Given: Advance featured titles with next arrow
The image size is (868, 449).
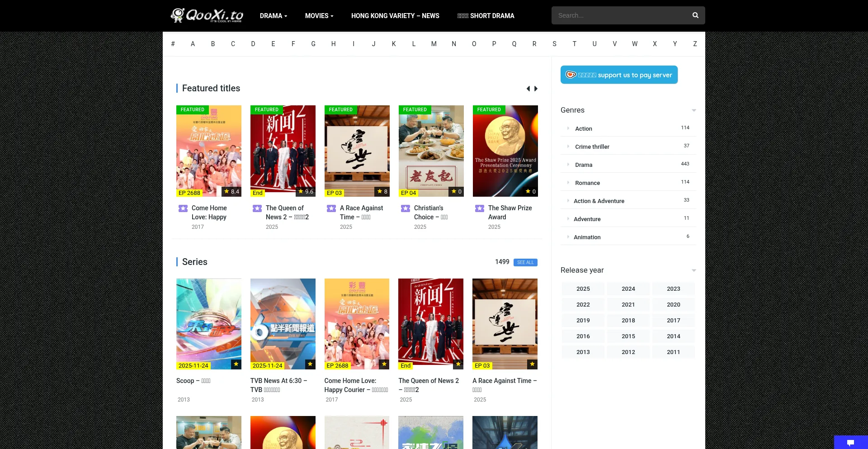Looking at the screenshot, I should click(536, 89).
